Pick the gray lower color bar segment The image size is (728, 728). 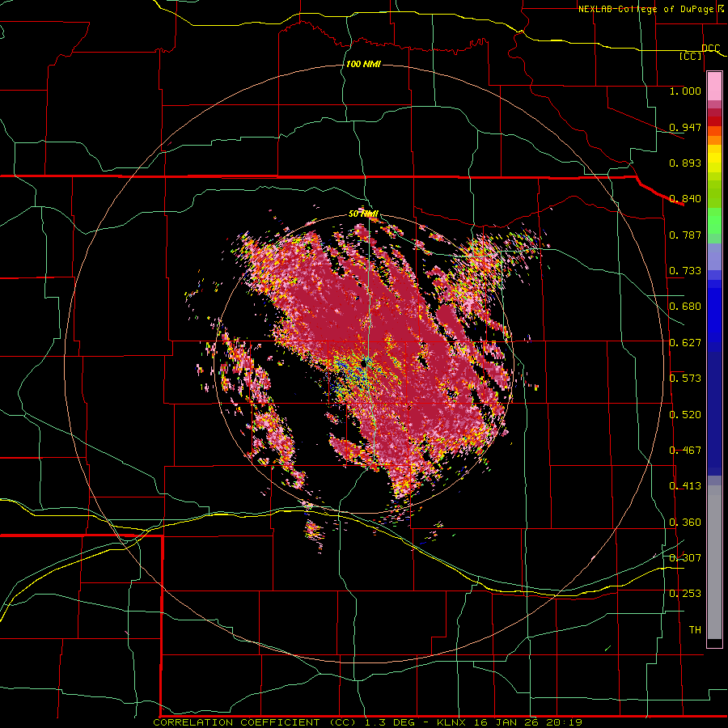pyautogui.click(x=714, y=562)
